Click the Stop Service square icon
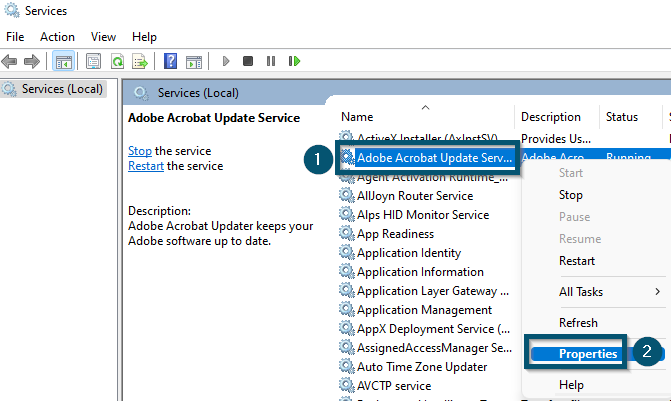 point(248,61)
